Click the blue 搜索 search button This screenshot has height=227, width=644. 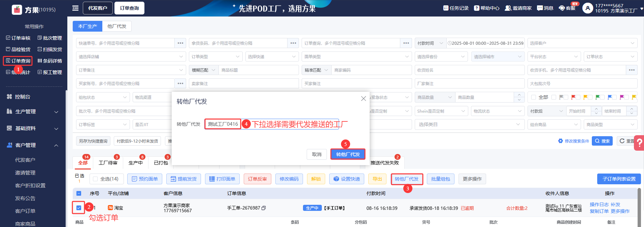[x=602, y=141]
